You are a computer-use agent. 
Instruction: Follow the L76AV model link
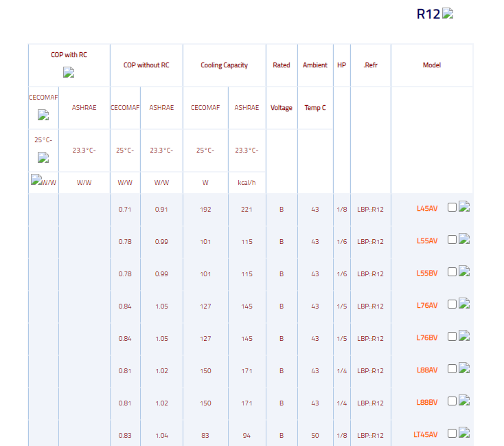pos(426,306)
